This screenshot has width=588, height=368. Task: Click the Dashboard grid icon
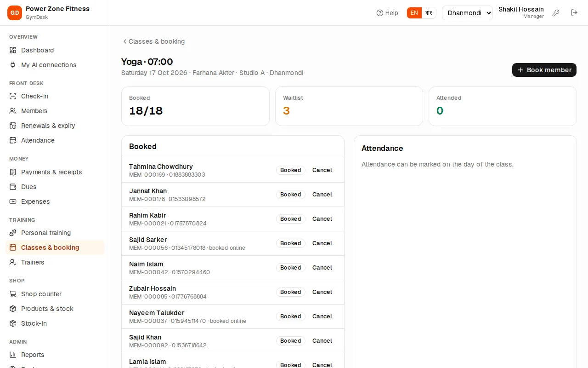click(x=13, y=50)
